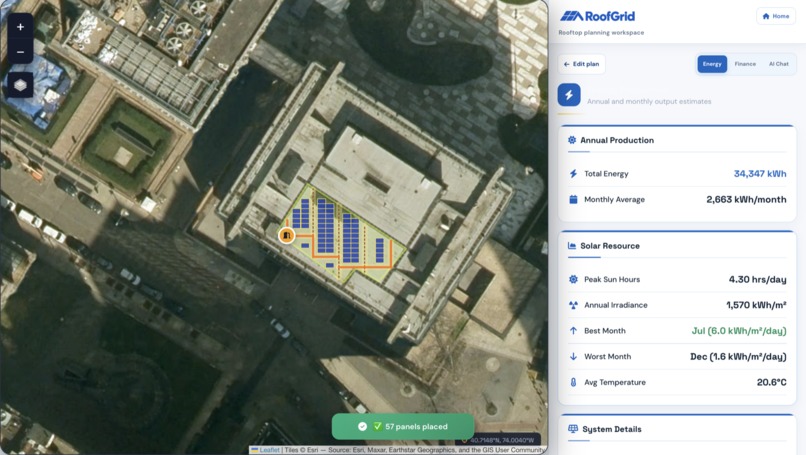Switch to the Finance tab

pyautogui.click(x=745, y=64)
